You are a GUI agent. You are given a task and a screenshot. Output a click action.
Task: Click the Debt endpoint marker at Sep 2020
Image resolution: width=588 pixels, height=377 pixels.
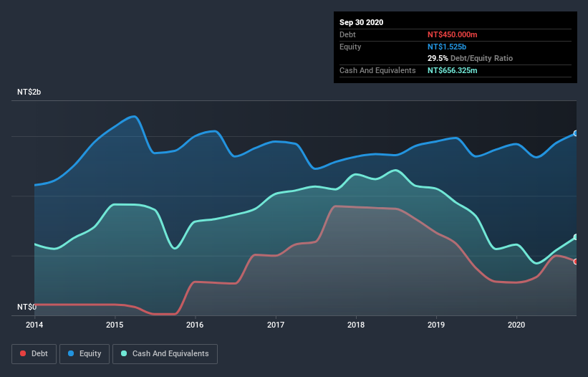point(576,262)
